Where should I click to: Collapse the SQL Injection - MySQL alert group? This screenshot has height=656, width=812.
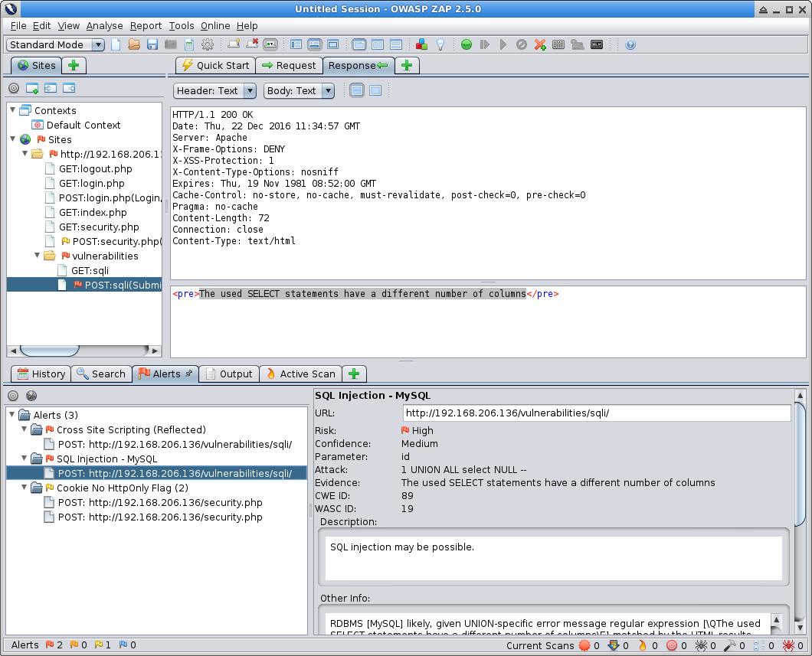25,458
